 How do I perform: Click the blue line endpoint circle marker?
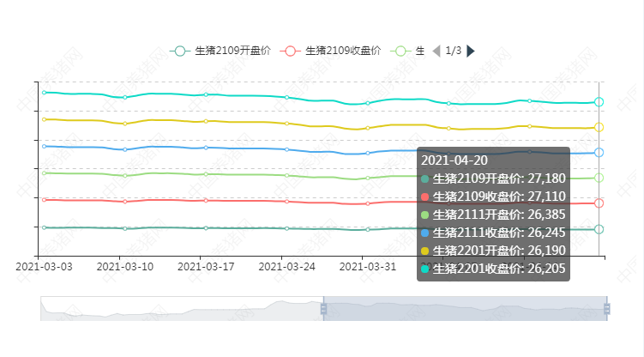[x=599, y=153]
